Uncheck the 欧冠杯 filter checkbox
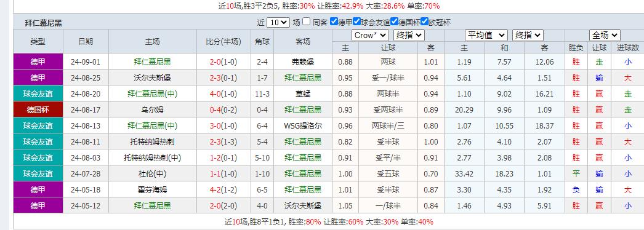 click(x=424, y=22)
